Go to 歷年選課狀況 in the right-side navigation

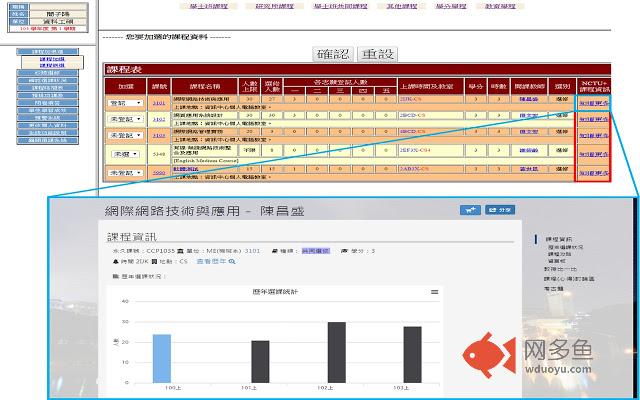pyautogui.click(x=565, y=247)
